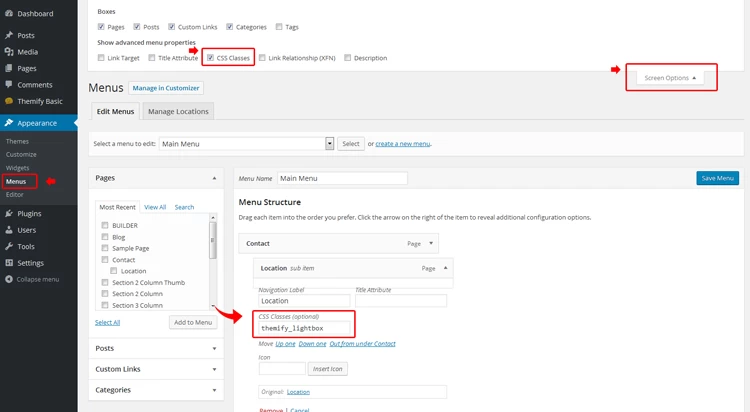
Task: Click the Themify Basic icon
Action: (x=9, y=101)
